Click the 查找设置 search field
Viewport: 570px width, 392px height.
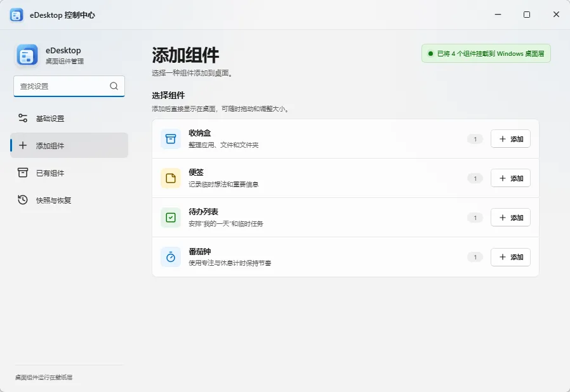[x=69, y=86]
